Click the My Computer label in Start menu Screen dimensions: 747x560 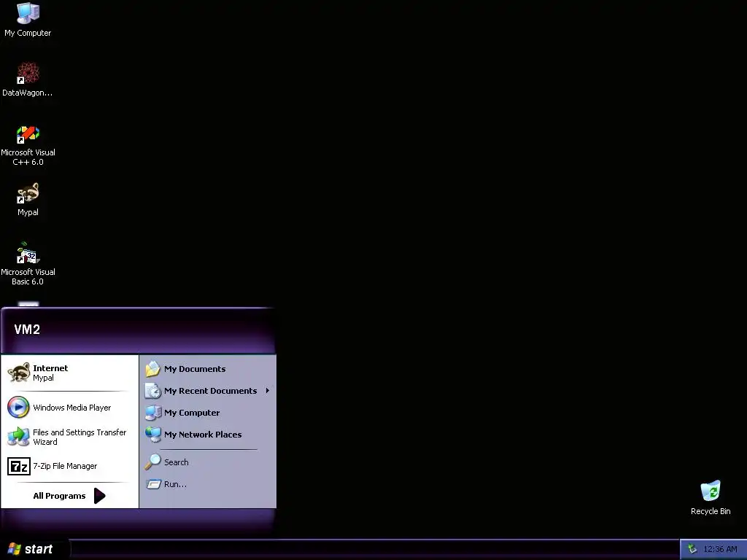[192, 413]
